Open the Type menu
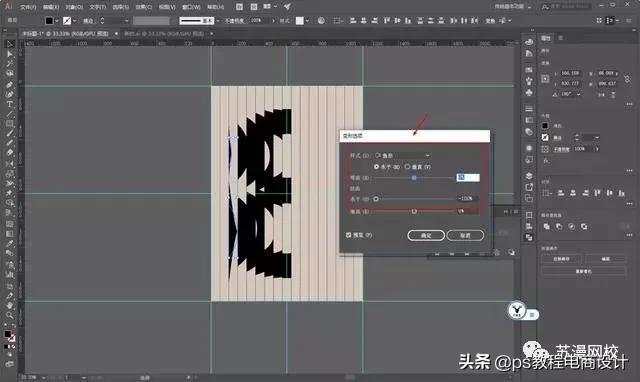The width and height of the screenshot is (640, 382). [x=98, y=7]
